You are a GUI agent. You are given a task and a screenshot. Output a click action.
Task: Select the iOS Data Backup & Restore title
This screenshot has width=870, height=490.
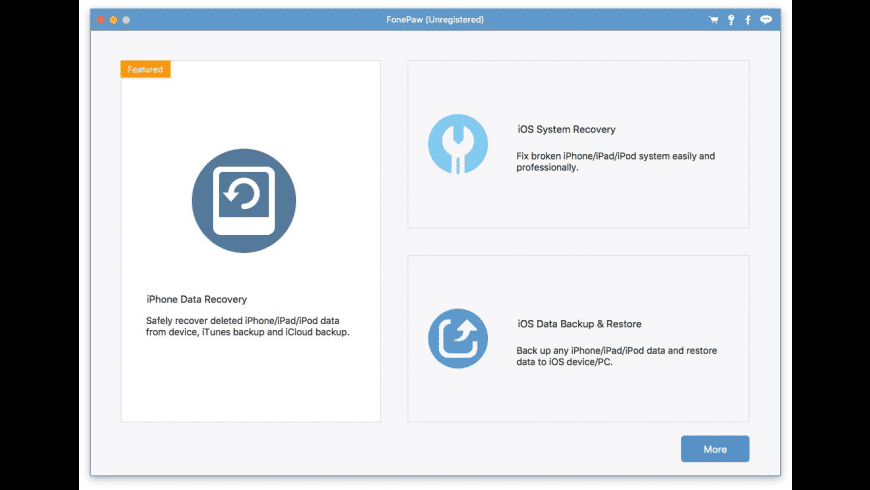click(x=579, y=324)
